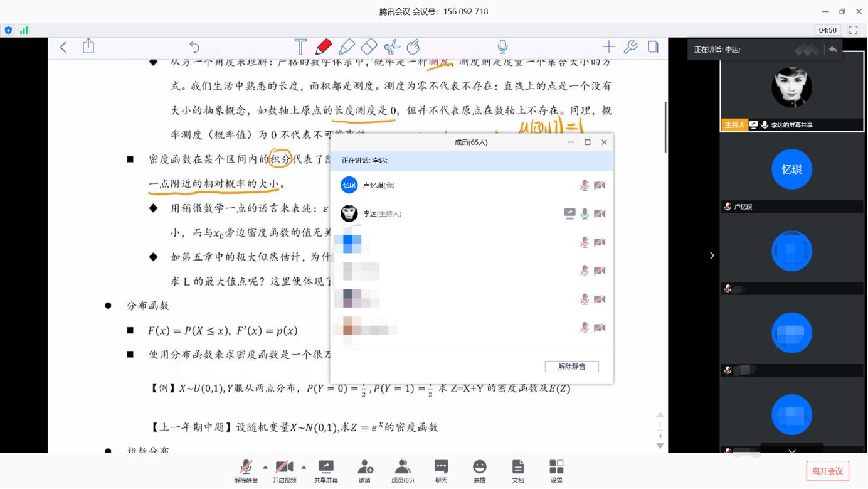
Task: Unmute microphone via 解除静音 toolbar button
Action: coord(246,471)
